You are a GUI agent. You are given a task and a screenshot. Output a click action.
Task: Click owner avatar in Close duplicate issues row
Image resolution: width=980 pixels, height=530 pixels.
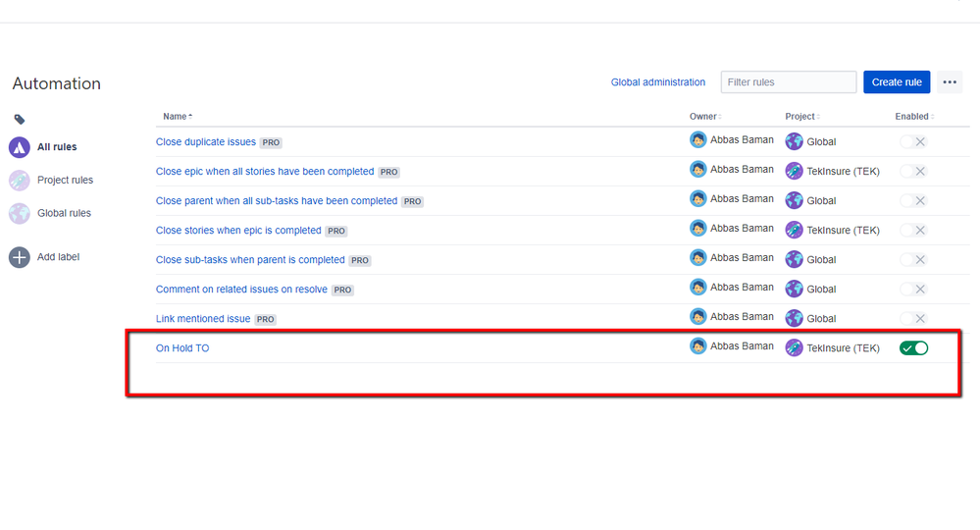click(x=698, y=140)
